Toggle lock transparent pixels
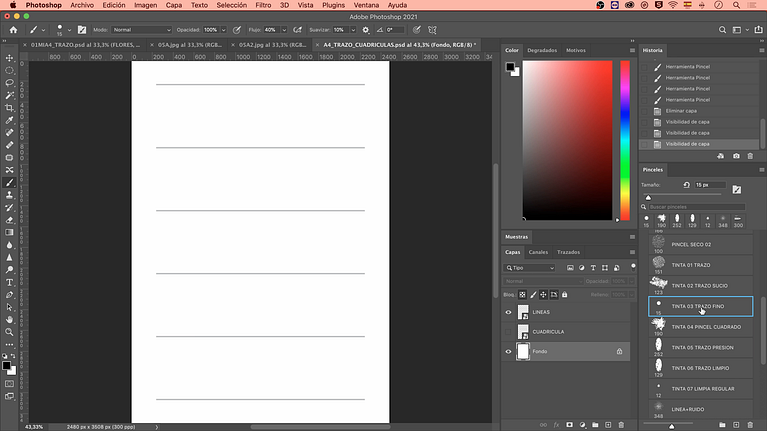The image size is (767, 431). 522,295
